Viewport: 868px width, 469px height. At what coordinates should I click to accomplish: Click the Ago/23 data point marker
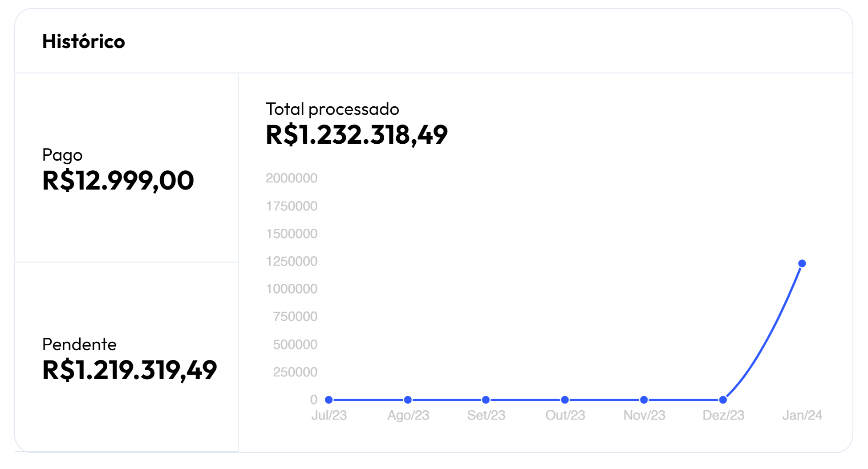pos(408,400)
